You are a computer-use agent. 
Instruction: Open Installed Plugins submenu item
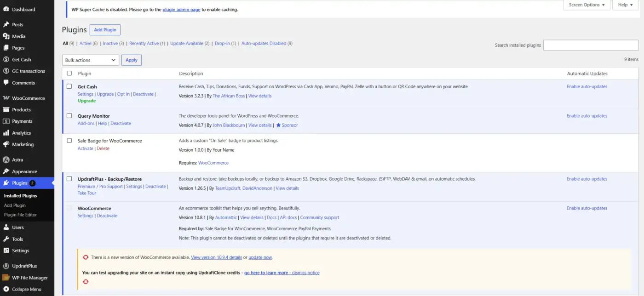point(21,196)
